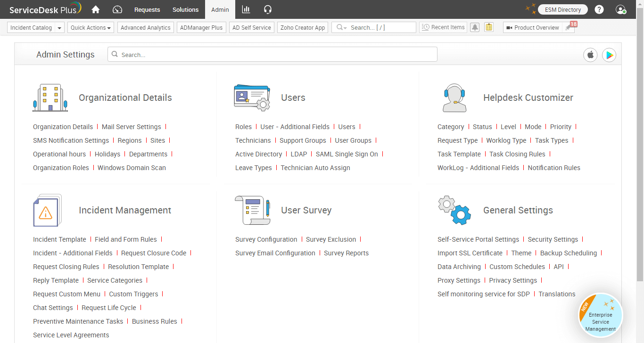Open the Quick Actions dropdown
This screenshot has width=644, height=343.
(x=91, y=27)
